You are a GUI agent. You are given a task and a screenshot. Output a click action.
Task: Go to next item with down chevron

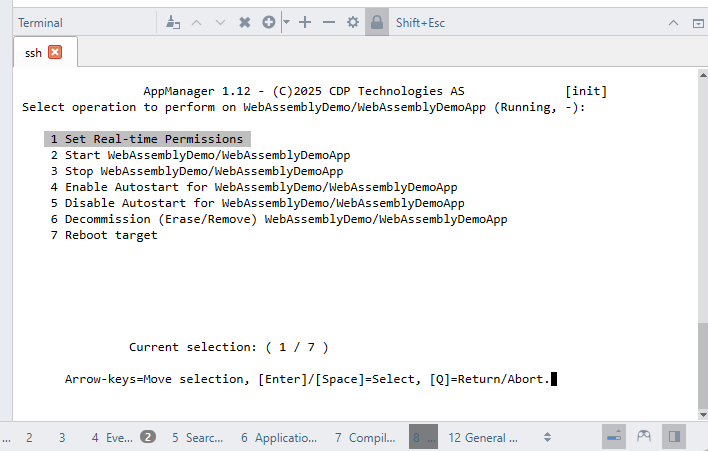click(220, 22)
